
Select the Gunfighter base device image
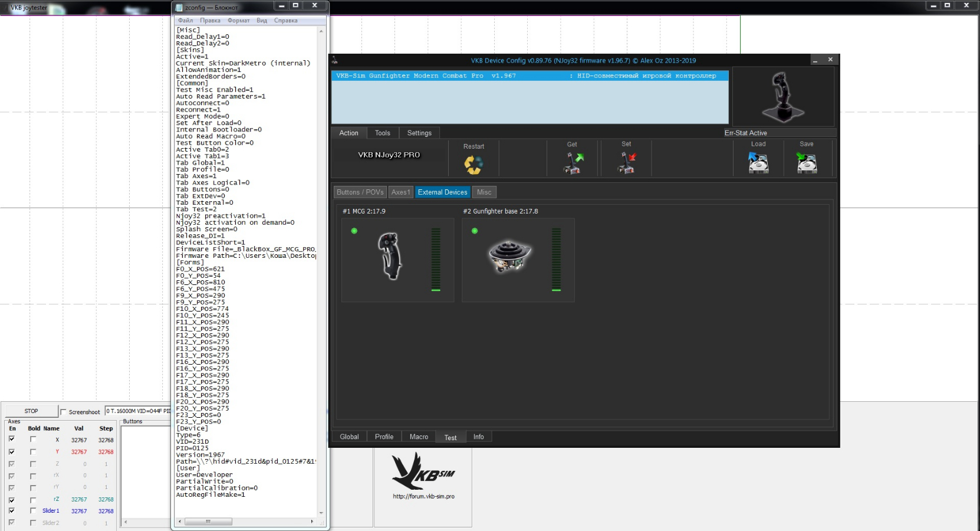tap(510, 255)
